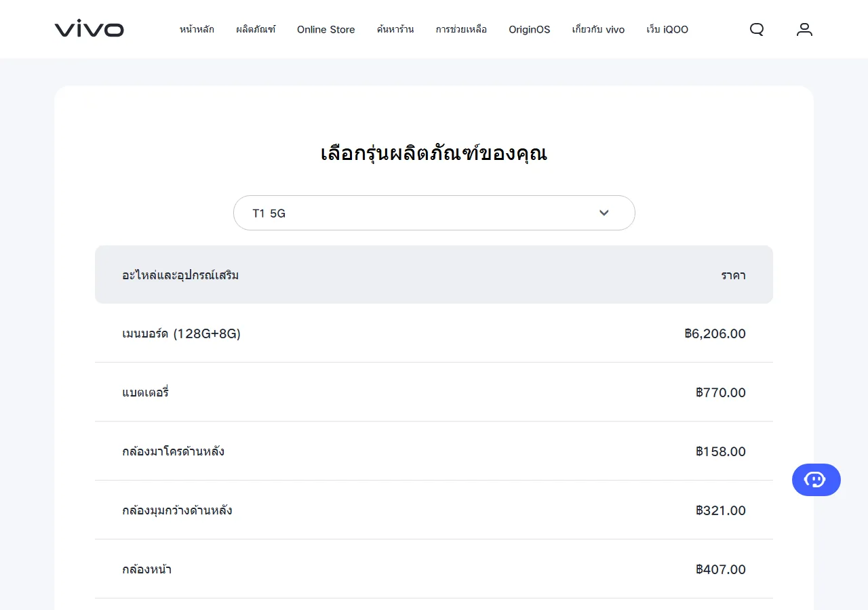Click price ฿770.00

pos(721,392)
